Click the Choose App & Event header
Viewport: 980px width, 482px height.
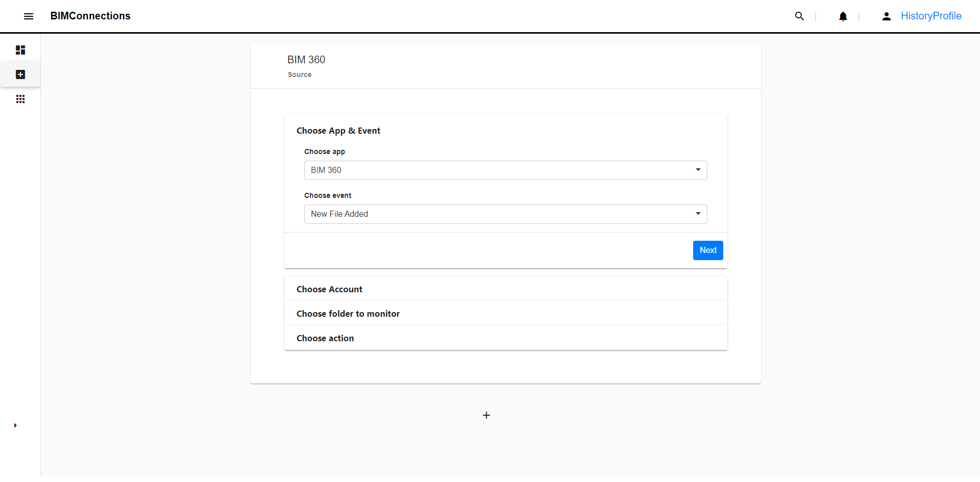click(338, 131)
